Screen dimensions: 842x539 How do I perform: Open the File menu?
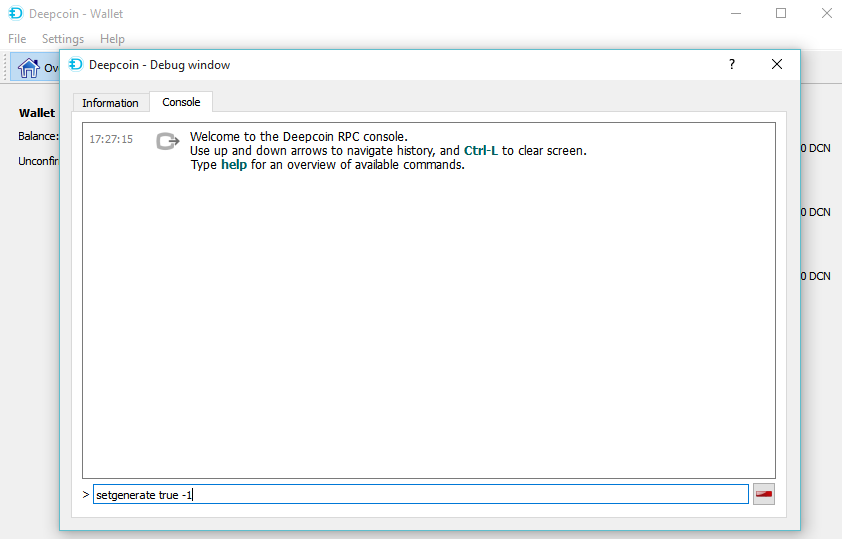[17, 39]
